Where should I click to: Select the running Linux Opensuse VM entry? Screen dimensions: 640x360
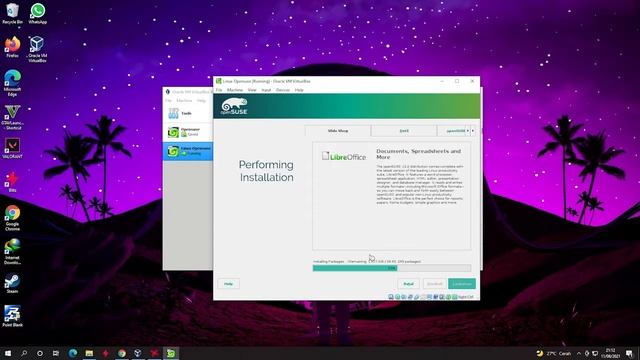point(187,151)
